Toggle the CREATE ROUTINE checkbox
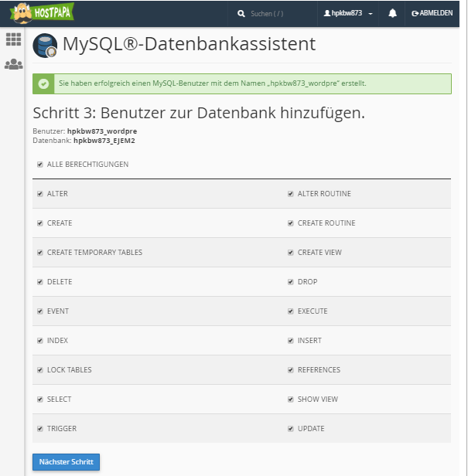 (x=291, y=223)
